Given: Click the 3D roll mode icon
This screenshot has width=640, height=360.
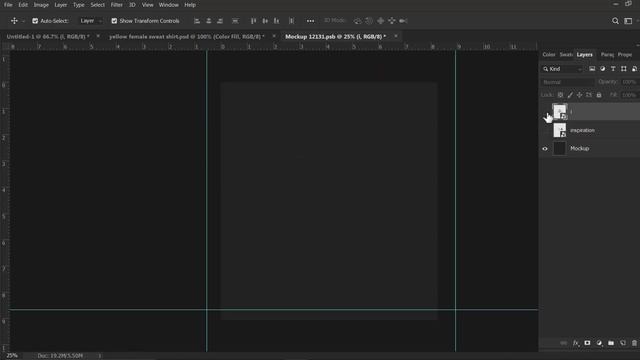Looking at the screenshot, I should tap(369, 21).
